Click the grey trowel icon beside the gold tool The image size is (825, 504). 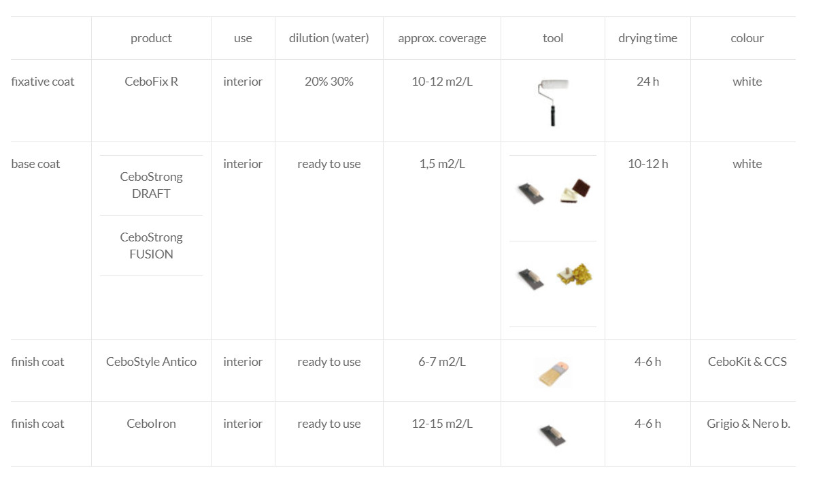tap(531, 280)
